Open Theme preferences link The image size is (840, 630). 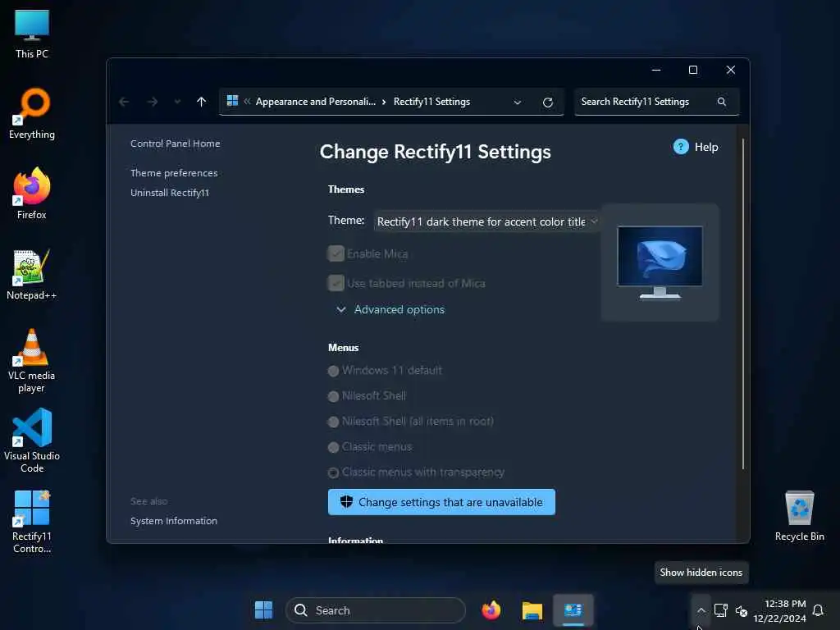point(174,173)
